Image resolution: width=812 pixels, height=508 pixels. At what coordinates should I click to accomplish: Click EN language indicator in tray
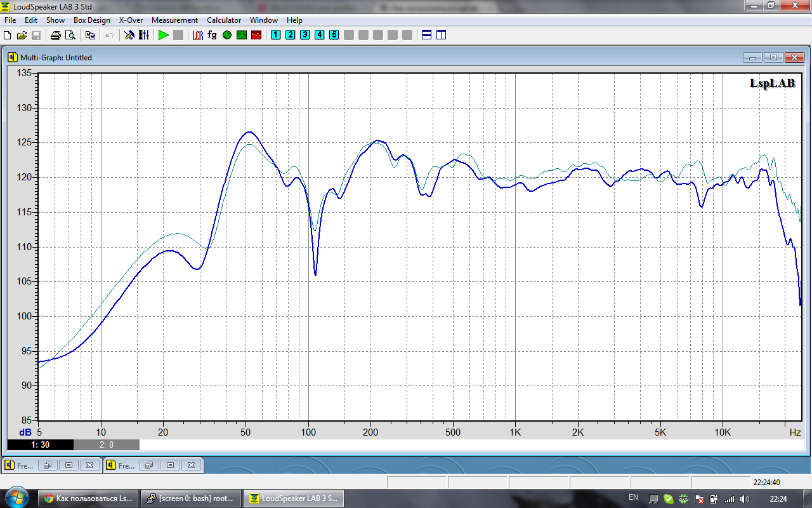[633, 497]
